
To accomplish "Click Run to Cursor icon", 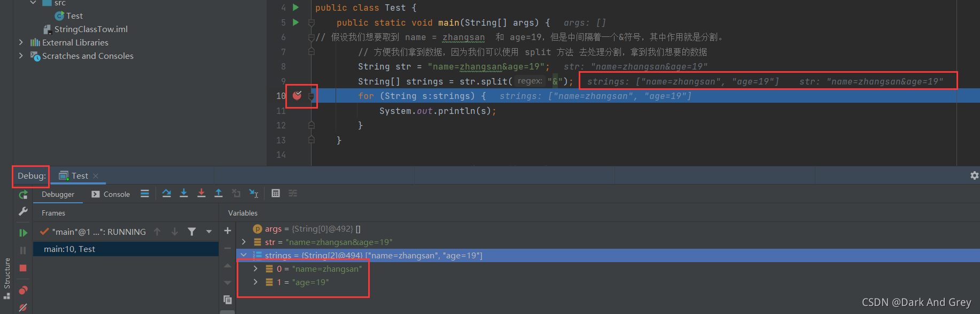I will pos(254,194).
